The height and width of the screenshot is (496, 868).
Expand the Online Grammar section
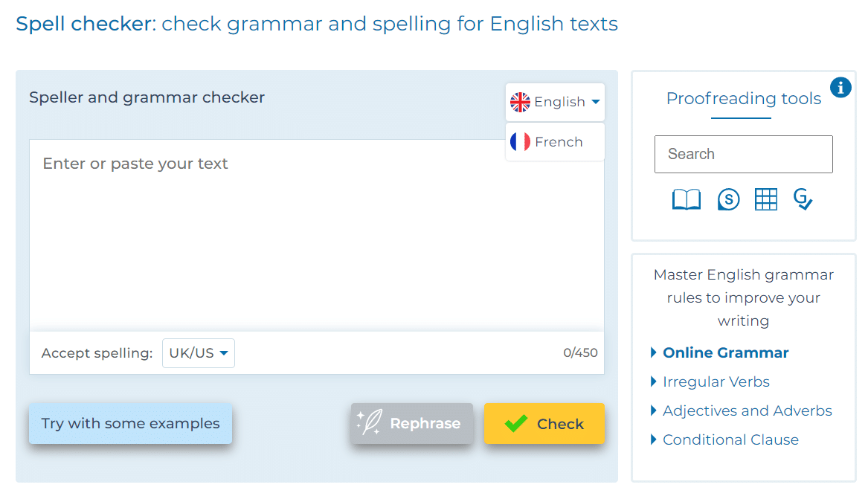[x=725, y=352]
